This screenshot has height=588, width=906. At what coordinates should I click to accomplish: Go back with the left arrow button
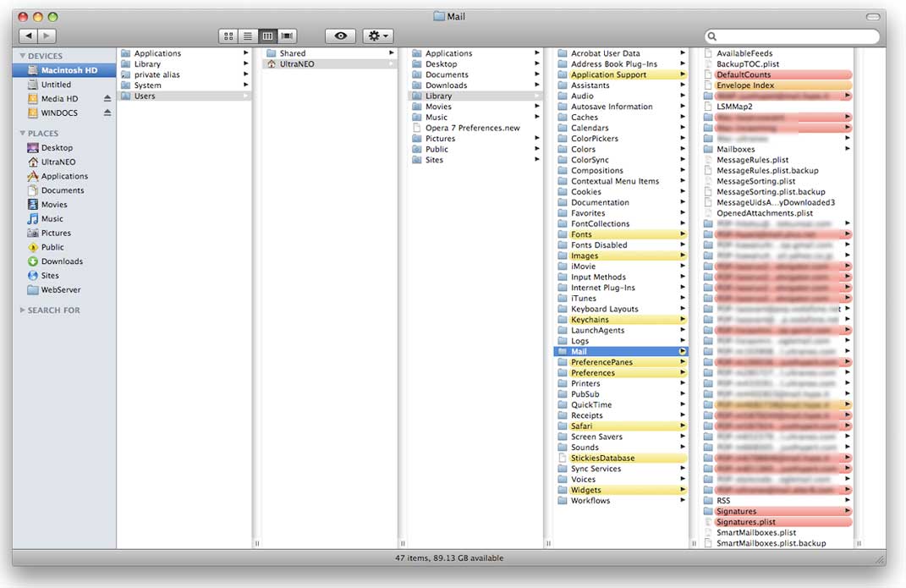28,36
